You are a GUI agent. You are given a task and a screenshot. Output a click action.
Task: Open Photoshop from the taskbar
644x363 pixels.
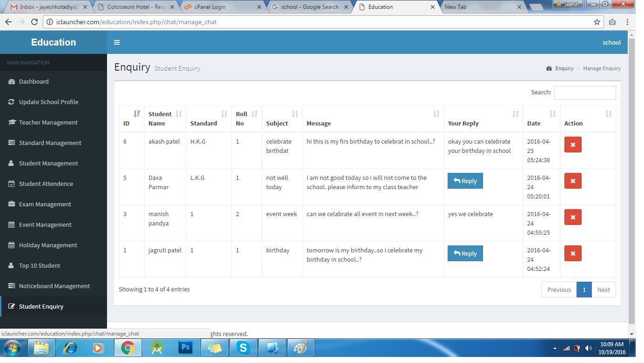(x=186, y=348)
